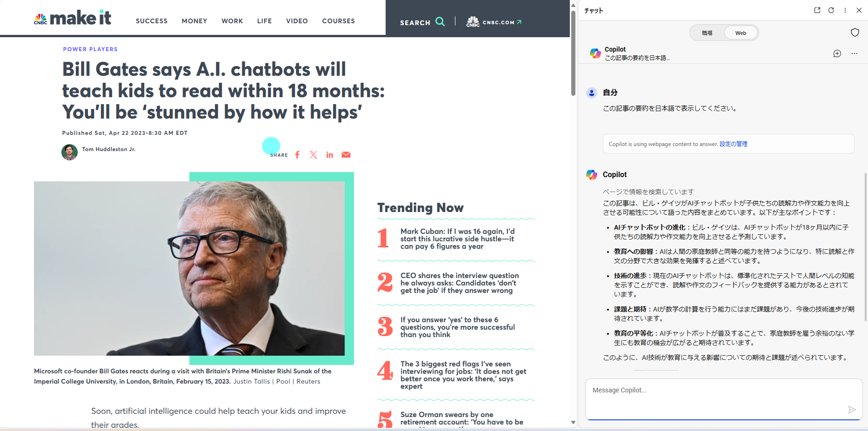Open the POWER PLAYERS category link
This screenshot has width=868, height=431.
tap(90, 49)
